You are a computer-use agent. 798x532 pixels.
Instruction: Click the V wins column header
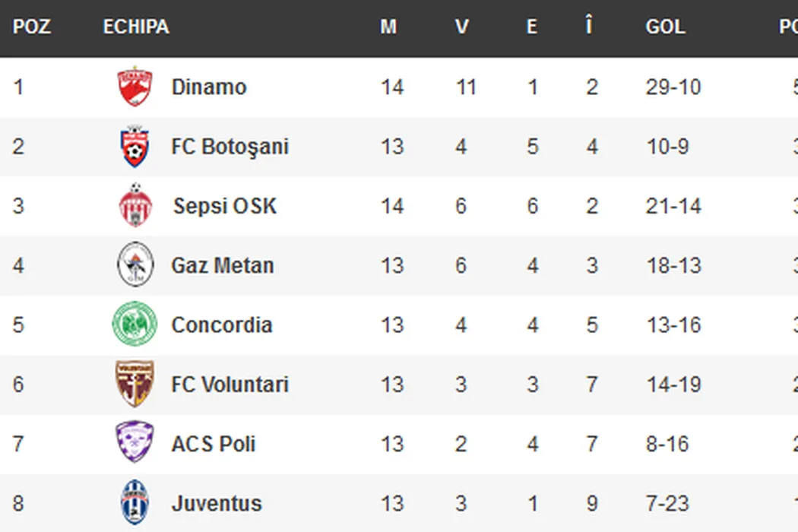tap(461, 27)
